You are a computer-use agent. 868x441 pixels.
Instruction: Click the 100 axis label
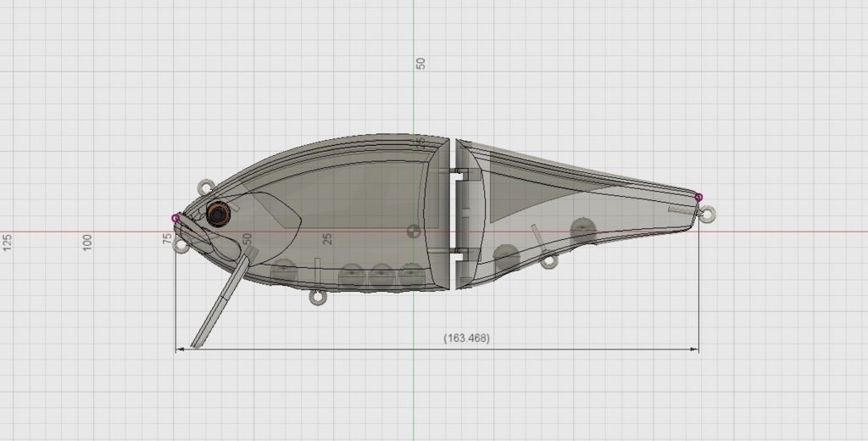87,243
